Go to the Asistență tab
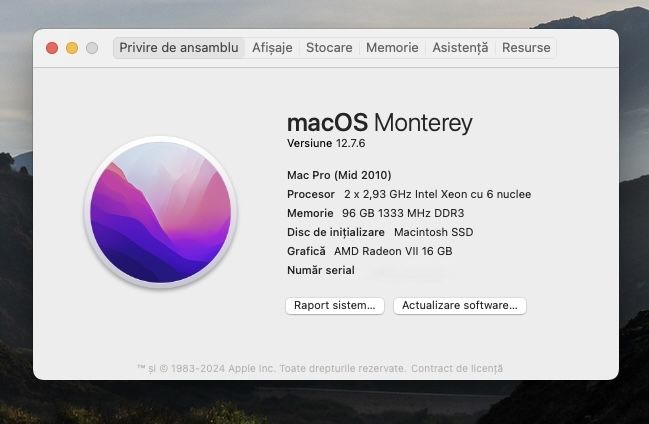 click(x=460, y=48)
